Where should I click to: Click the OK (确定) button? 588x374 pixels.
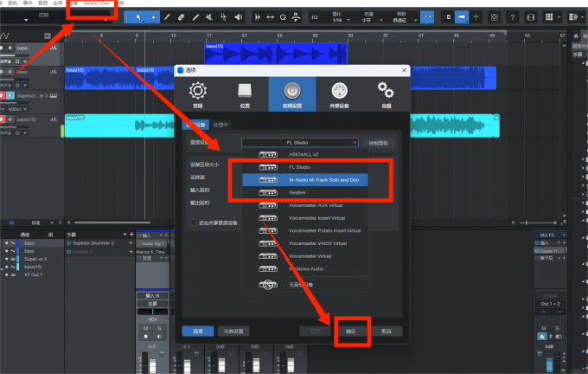(x=352, y=331)
